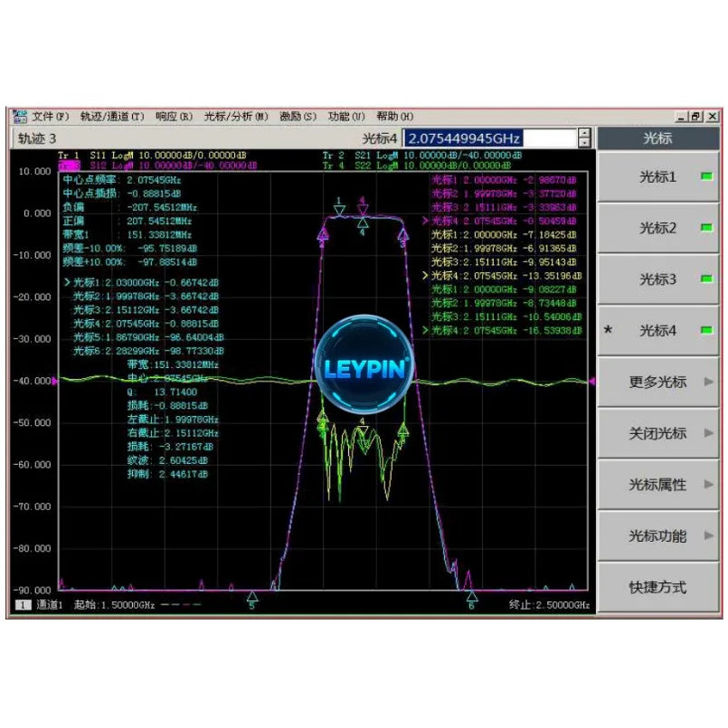Expand the 光标功能 submenu
Screen dimensions: 728x728
pos(657,536)
